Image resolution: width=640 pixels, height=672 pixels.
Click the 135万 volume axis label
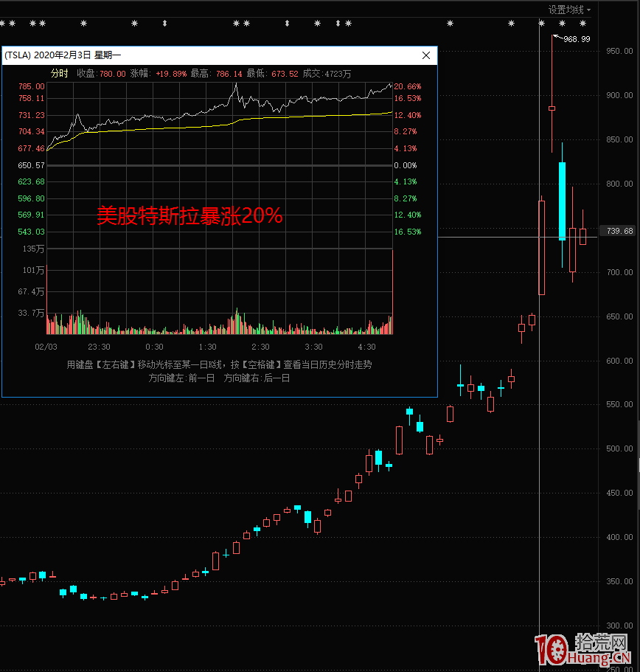(x=33, y=249)
